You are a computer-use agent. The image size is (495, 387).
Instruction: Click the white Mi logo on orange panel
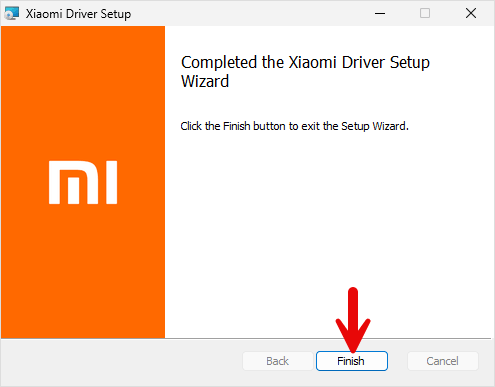point(83,182)
